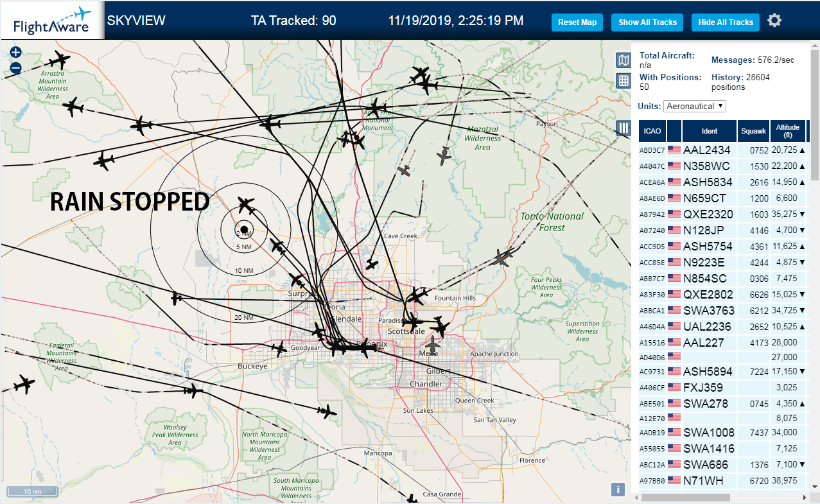Sort by the Altitude column header
The height and width of the screenshot is (504, 820).
tap(787, 131)
